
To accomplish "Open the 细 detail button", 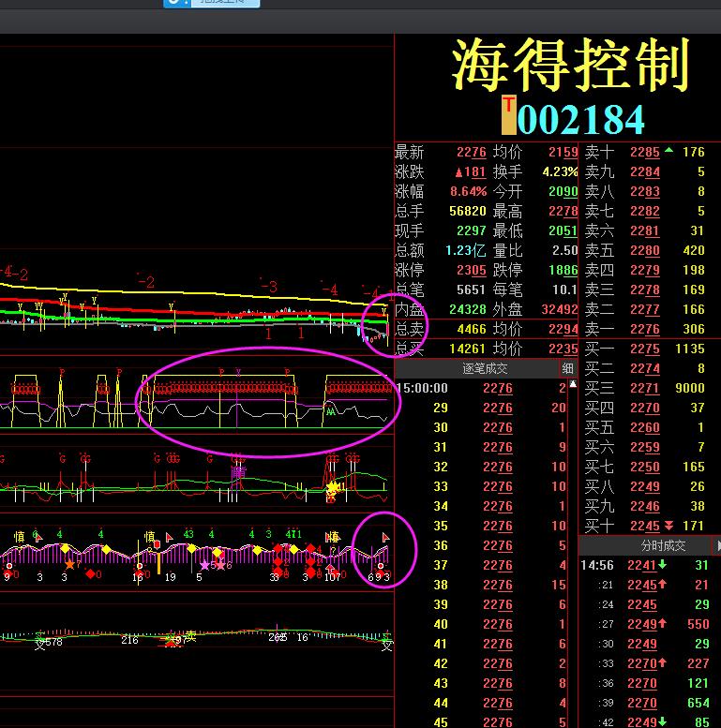I will [x=567, y=368].
